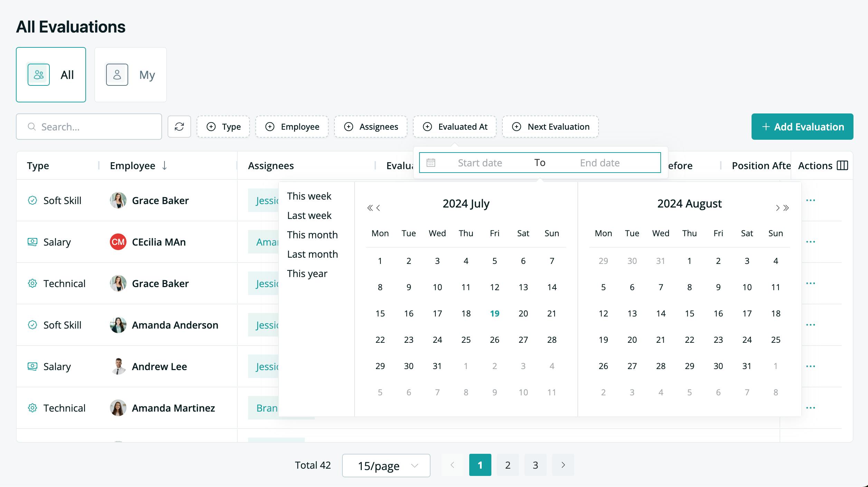Click Grace Baker's avatar in first row
The width and height of the screenshot is (868, 487).
pos(118,200)
